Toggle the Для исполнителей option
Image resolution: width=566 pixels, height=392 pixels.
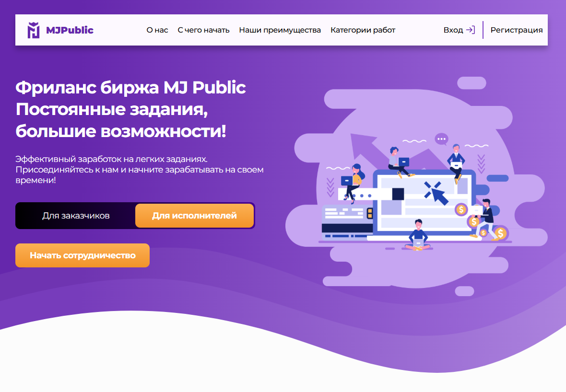tap(194, 215)
